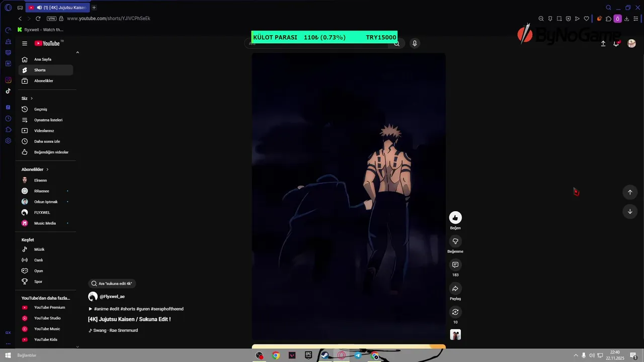
Task: Open Chrome from the taskbar
Action: coord(276,355)
